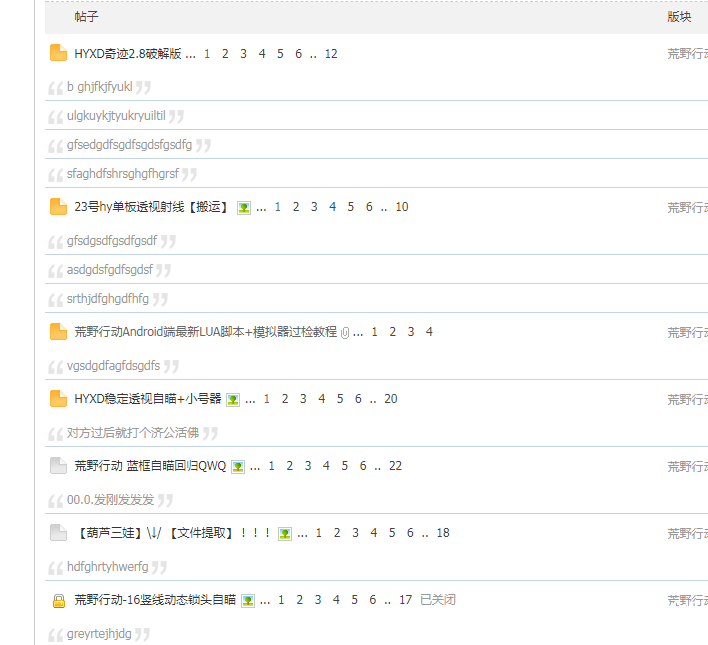Go to page 22 of 蓝框自瞄回归QWQ
Image resolution: width=708 pixels, height=645 pixels.
pyautogui.click(x=395, y=466)
